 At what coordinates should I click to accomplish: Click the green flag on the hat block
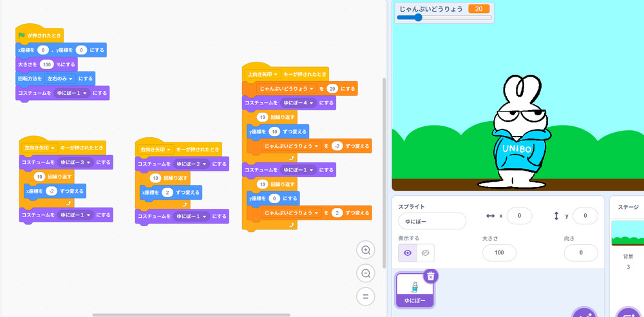(x=22, y=35)
